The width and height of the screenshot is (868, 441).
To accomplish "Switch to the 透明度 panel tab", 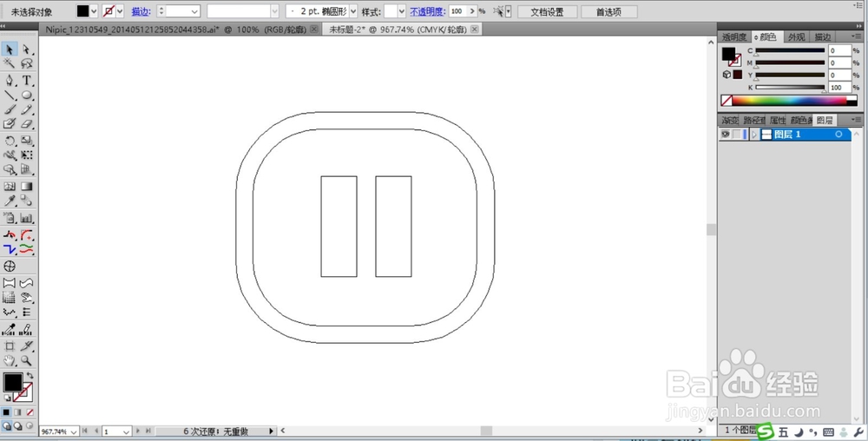I will pos(734,37).
